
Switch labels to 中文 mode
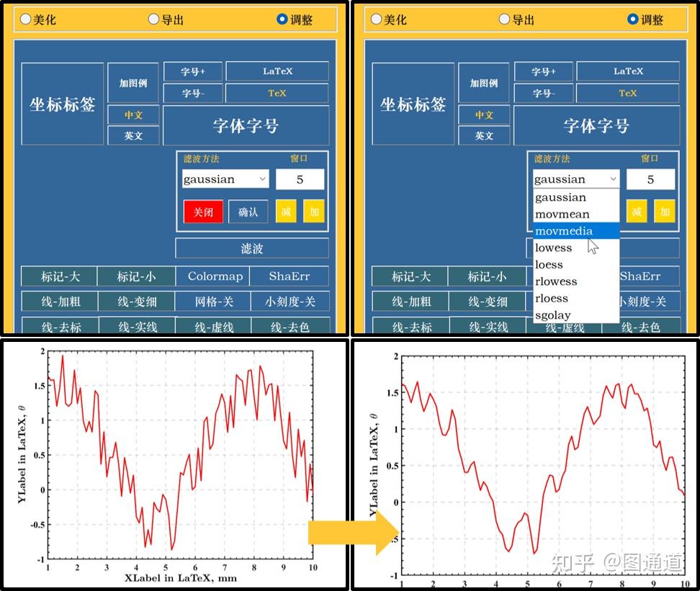[133, 115]
